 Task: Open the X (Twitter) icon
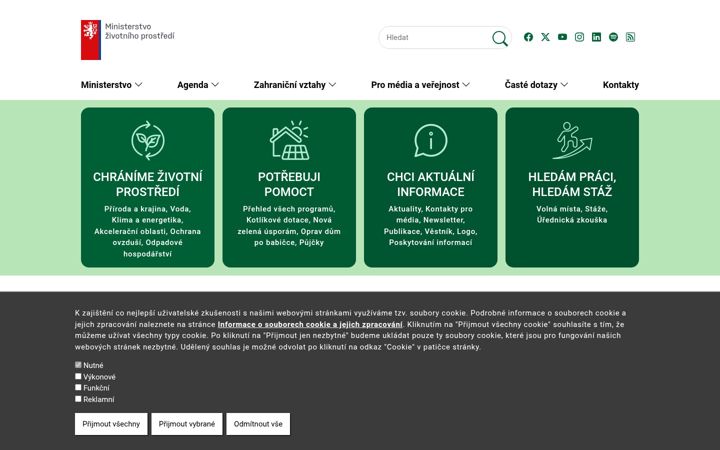pos(545,37)
